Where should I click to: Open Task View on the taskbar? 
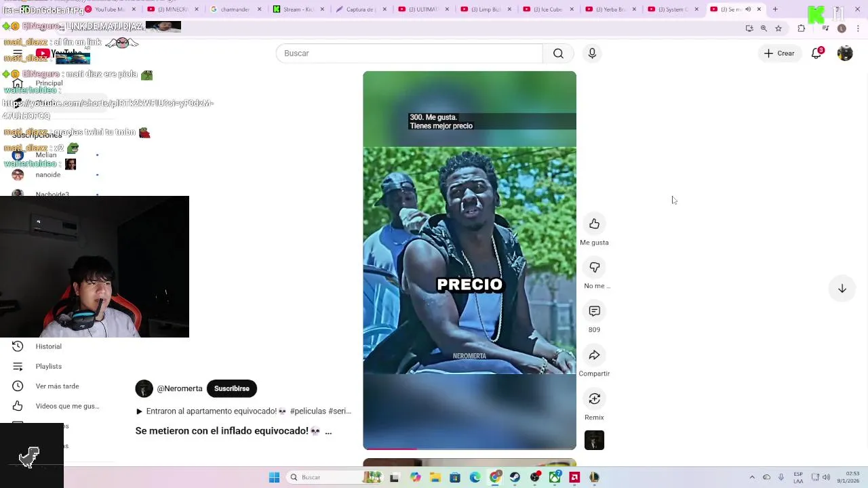pyautogui.click(x=394, y=477)
